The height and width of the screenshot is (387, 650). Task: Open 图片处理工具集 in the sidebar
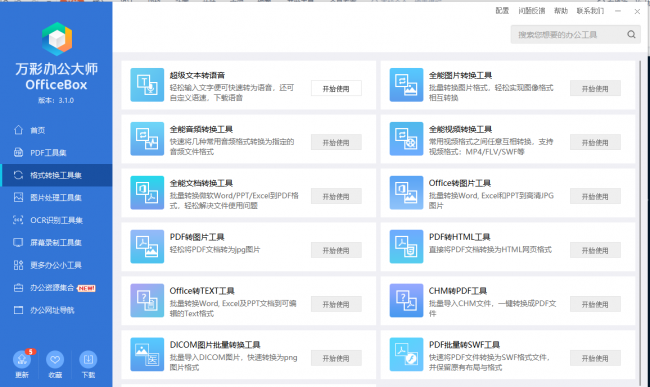click(x=56, y=197)
